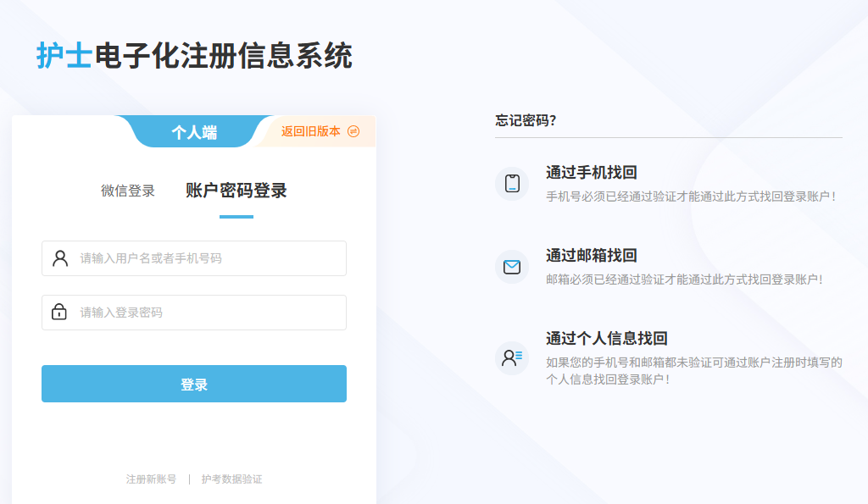Click the personal info recovery icon

512,357
